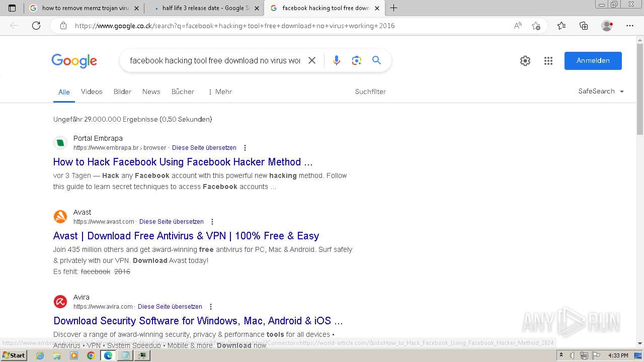Viewport: 644px width, 362px height.
Task: Submit search with magnifier icon
Action: coord(376,60)
